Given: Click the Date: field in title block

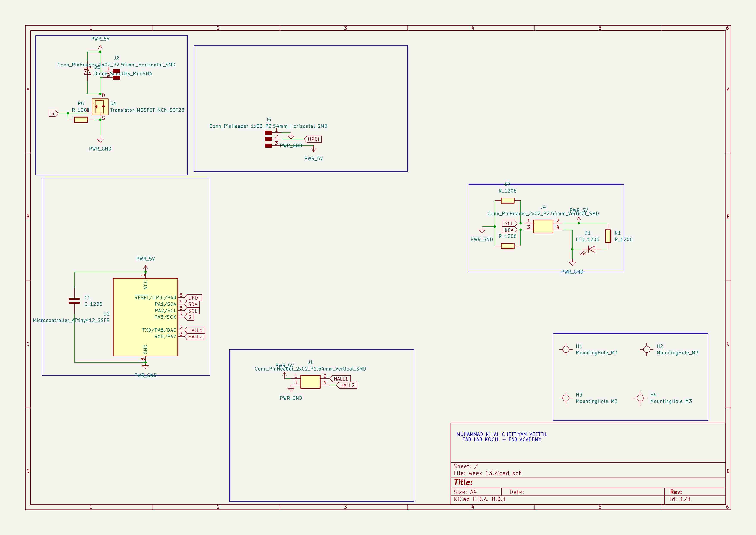Looking at the screenshot, I should (517, 492).
